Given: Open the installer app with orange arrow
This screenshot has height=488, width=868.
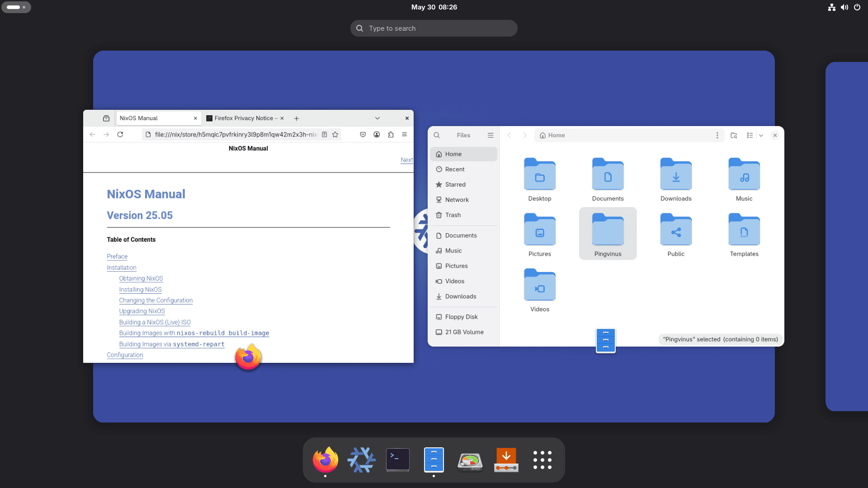Looking at the screenshot, I should point(506,460).
